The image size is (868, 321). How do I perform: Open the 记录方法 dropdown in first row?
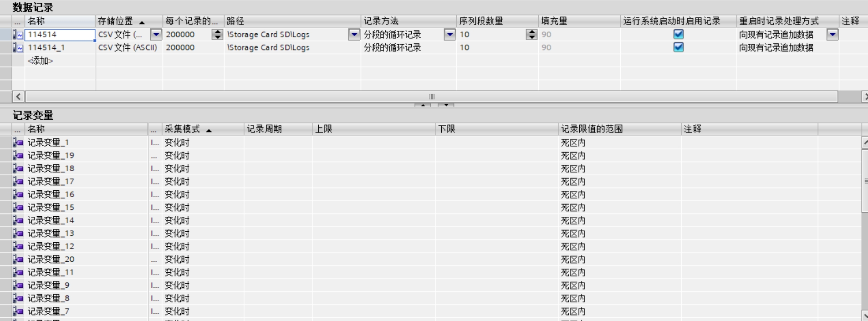[449, 34]
